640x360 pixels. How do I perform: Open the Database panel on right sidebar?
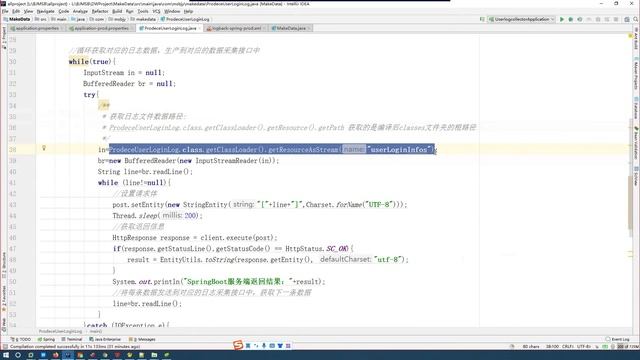click(636, 108)
